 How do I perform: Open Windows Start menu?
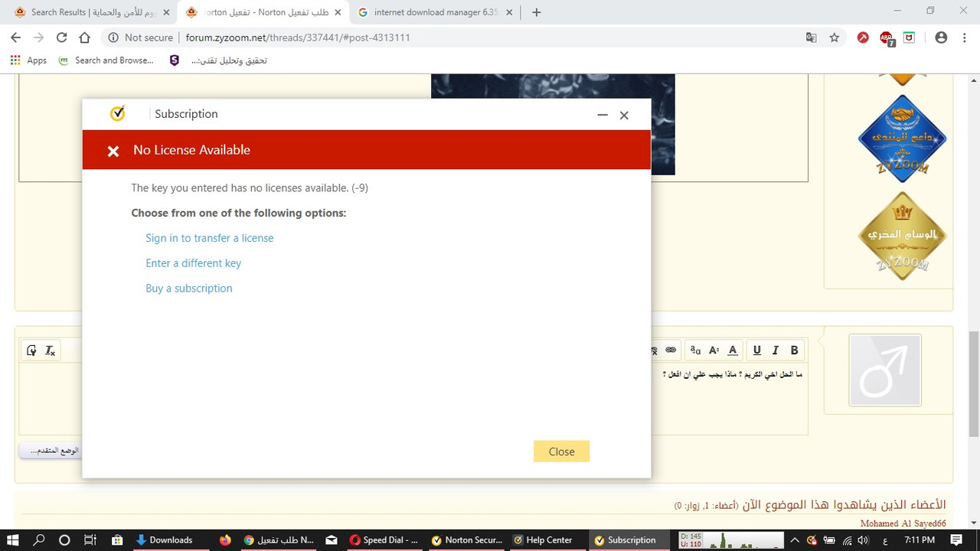pos(15,540)
